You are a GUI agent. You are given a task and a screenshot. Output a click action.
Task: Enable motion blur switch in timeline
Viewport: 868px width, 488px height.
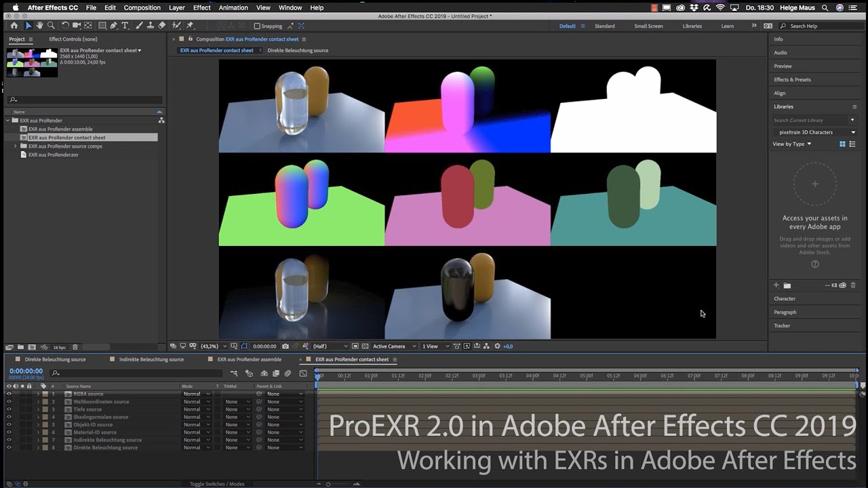288,373
